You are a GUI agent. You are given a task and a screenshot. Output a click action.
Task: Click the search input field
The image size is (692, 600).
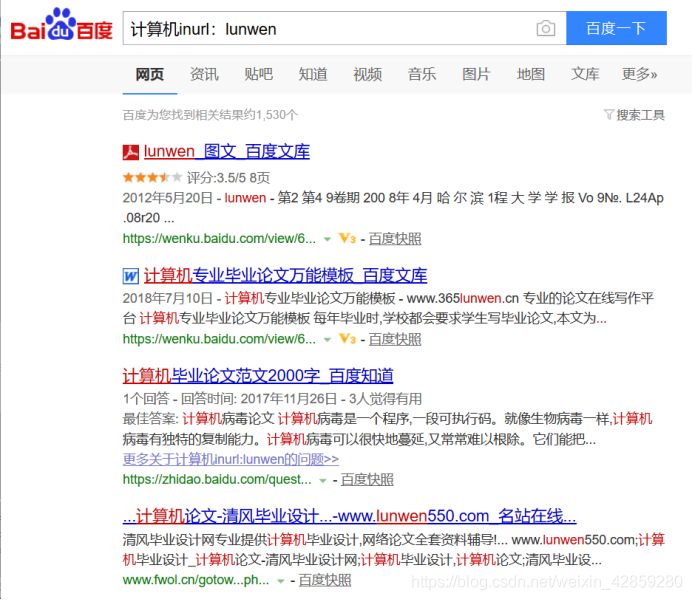(327, 28)
